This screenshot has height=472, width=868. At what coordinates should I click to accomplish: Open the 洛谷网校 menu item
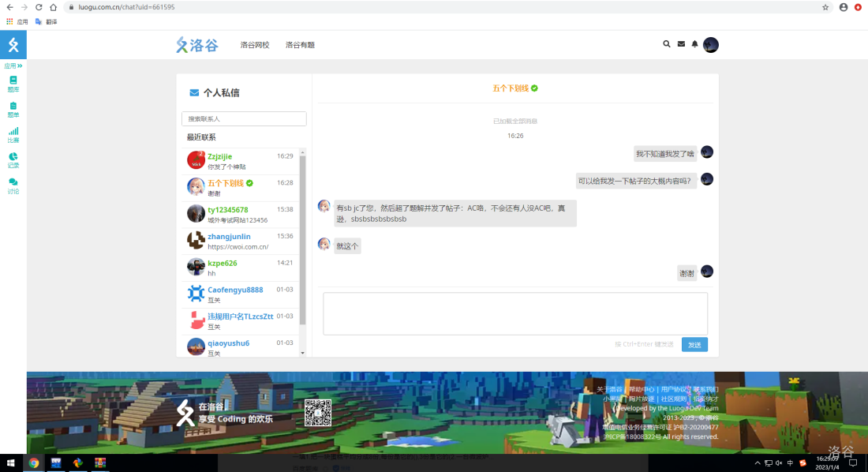255,45
